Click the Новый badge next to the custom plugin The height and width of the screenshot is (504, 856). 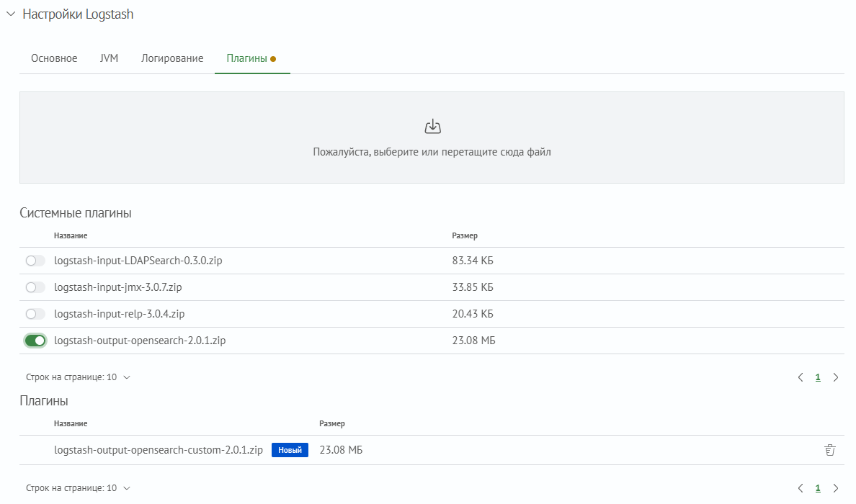290,449
